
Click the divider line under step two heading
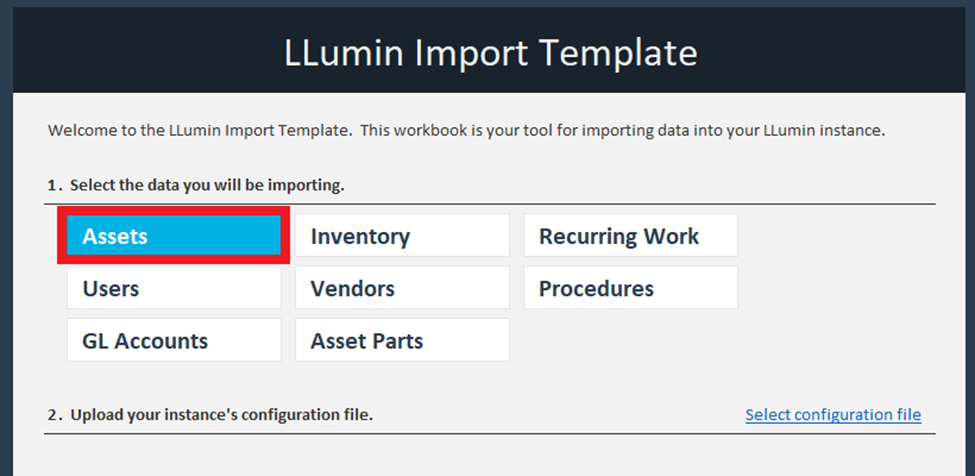(490, 434)
